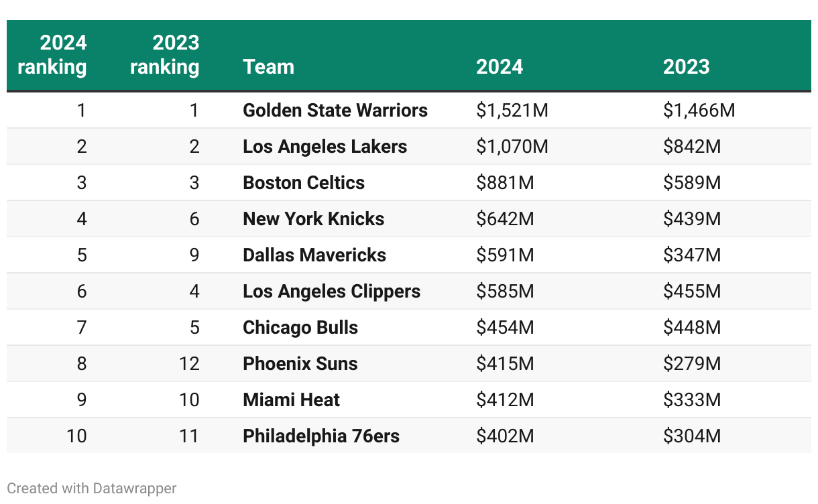
Task: Click the Boston Celtics team name
Action: coord(304,182)
